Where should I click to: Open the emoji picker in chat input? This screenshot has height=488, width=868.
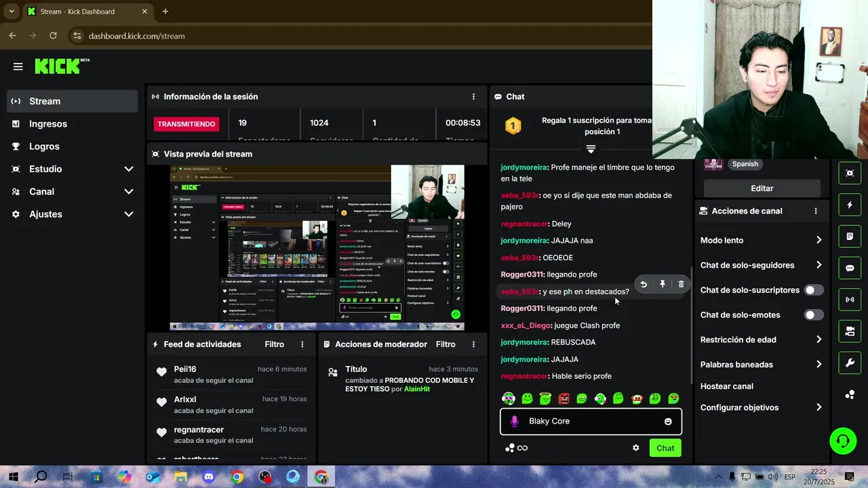coord(668,422)
